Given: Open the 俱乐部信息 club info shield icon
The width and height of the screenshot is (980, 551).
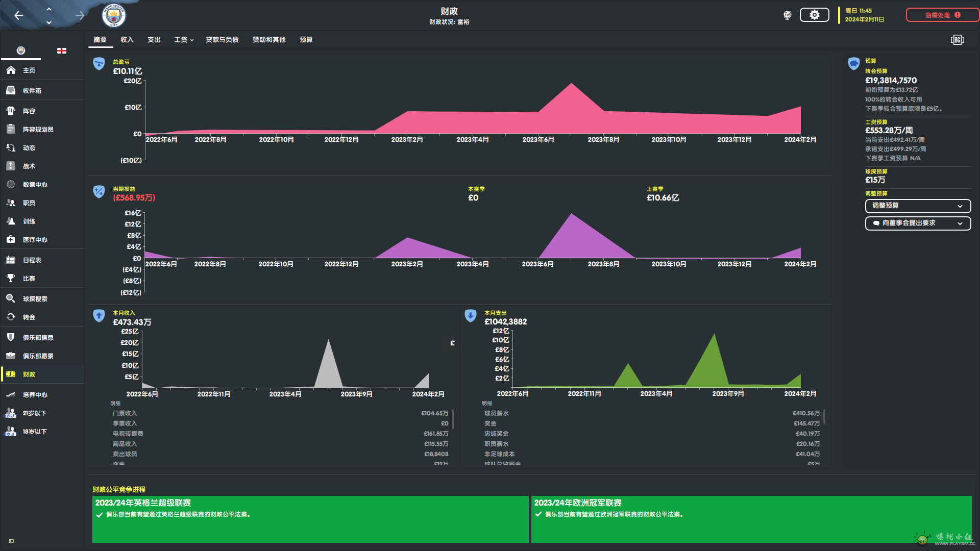Looking at the screenshot, I should click(11, 337).
